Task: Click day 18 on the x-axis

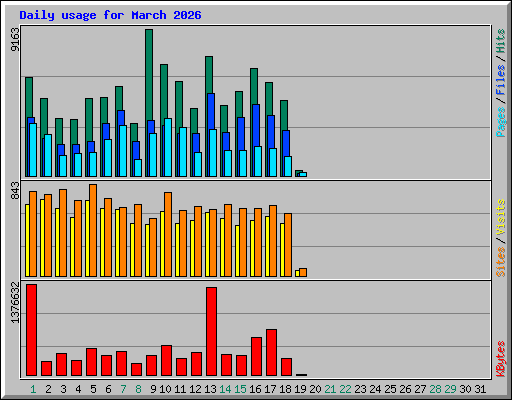Action: pyautogui.click(x=285, y=389)
